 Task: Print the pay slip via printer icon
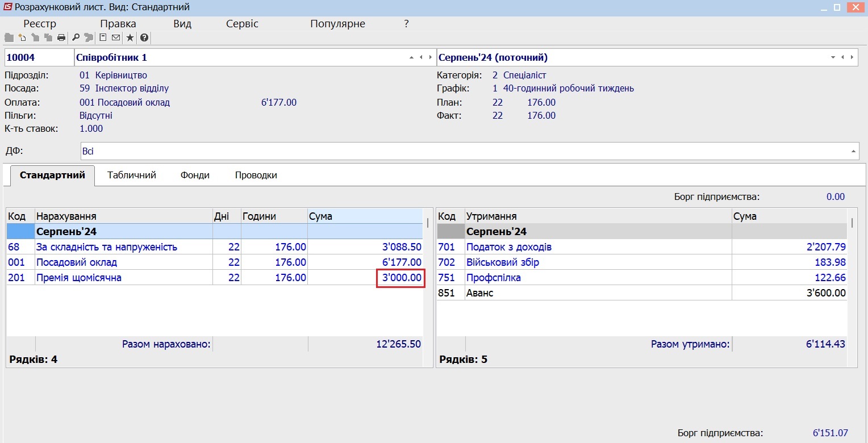pos(61,37)
